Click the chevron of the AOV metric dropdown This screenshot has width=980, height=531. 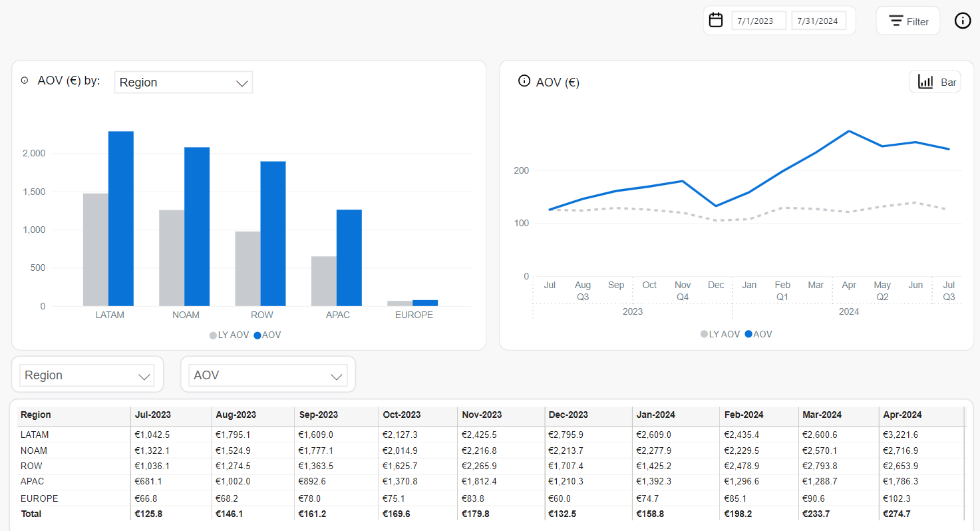337,377
